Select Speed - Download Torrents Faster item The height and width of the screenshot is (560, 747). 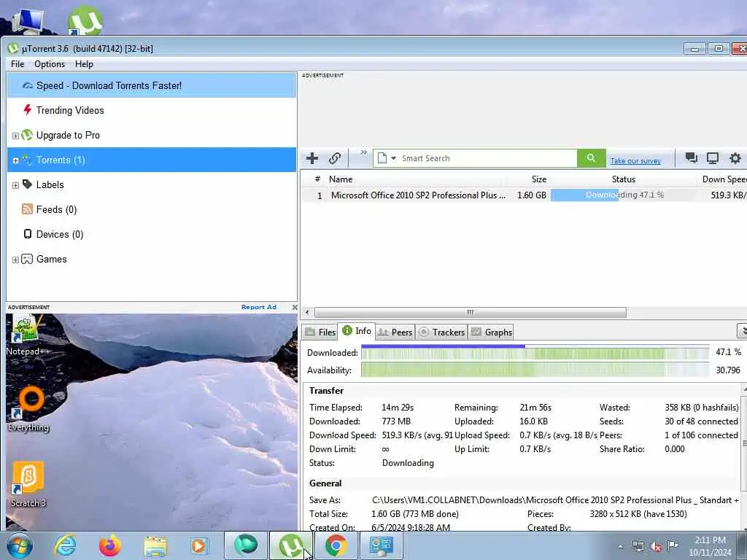click(x=152, y=86)
